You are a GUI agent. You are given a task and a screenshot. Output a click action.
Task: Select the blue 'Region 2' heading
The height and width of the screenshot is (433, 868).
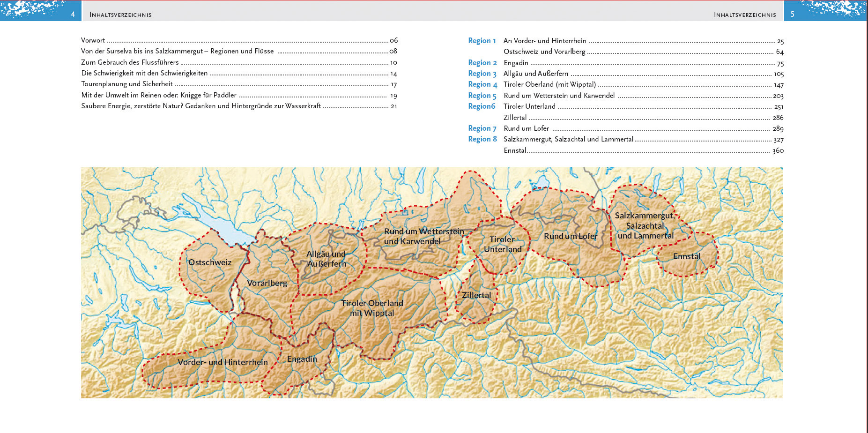tap(482, 63)
